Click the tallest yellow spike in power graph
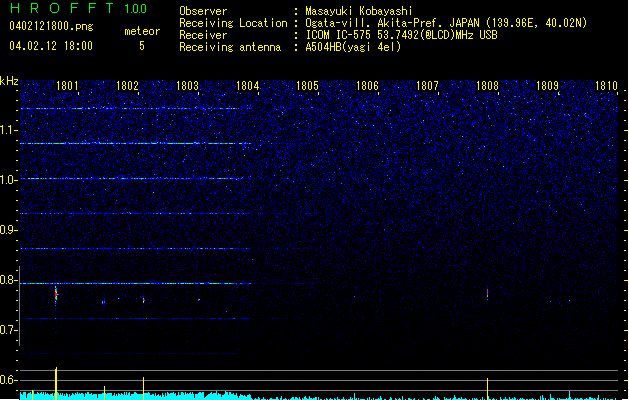Image resolution: width=629 pixels, height=400 pixels. point(56,383)
